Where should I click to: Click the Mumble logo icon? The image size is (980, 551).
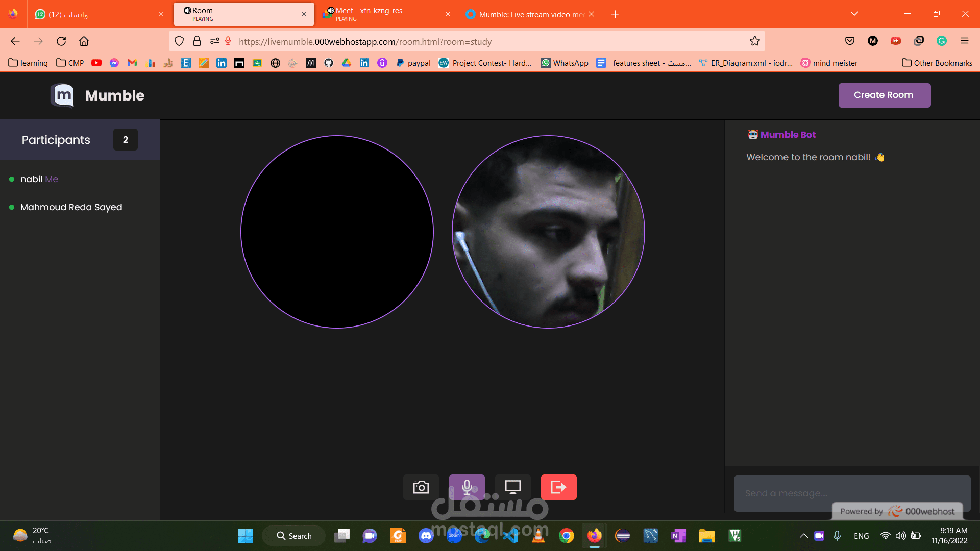(x=63, y=95)
